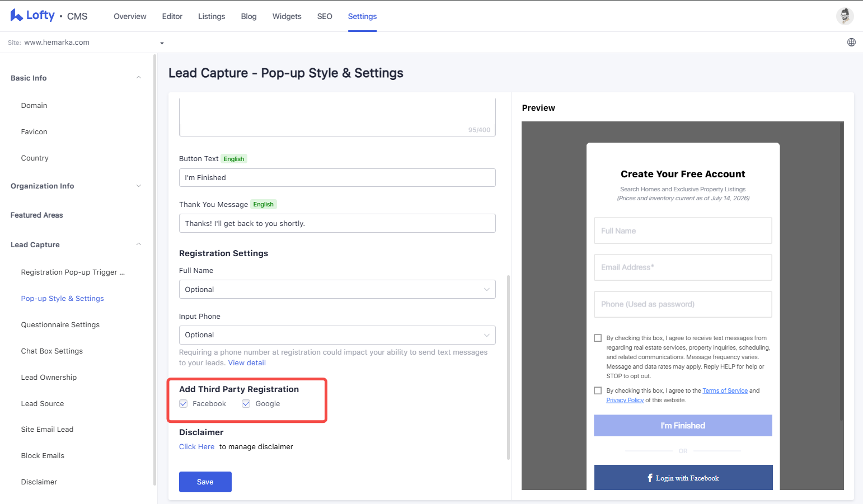Open the user profile avatar menu
Screen dimensions: 863x504
pos(845,16)
